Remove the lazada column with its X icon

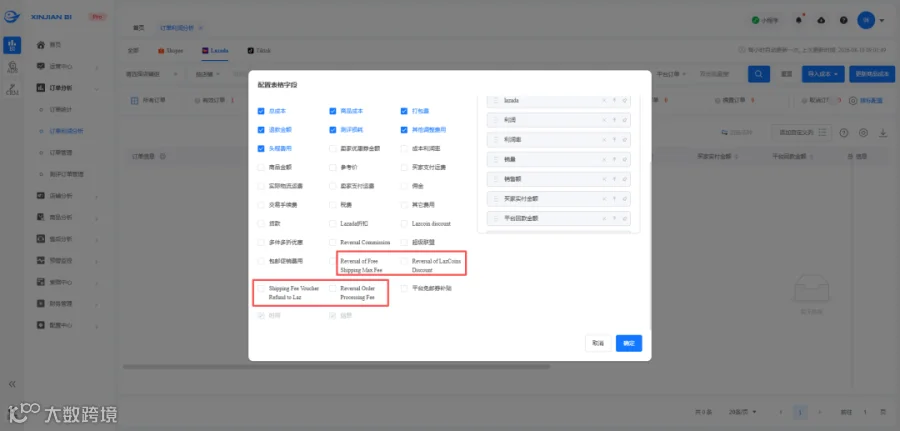604,100
